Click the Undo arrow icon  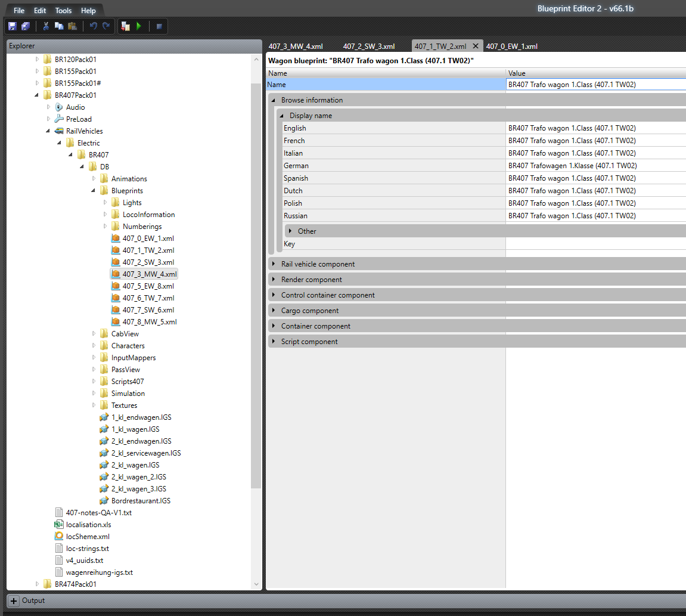93,26
